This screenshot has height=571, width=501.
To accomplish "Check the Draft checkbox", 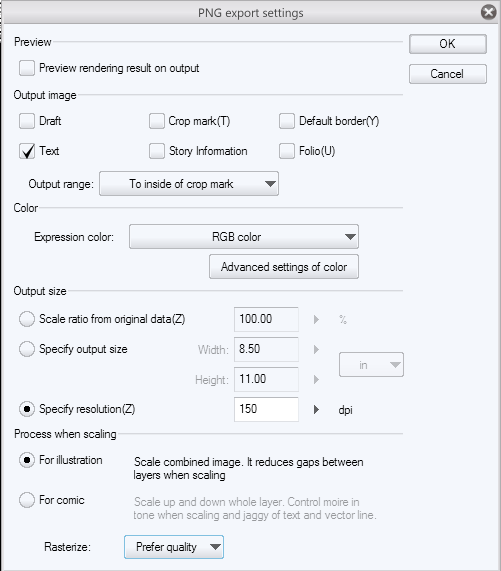I will (27, 121).
